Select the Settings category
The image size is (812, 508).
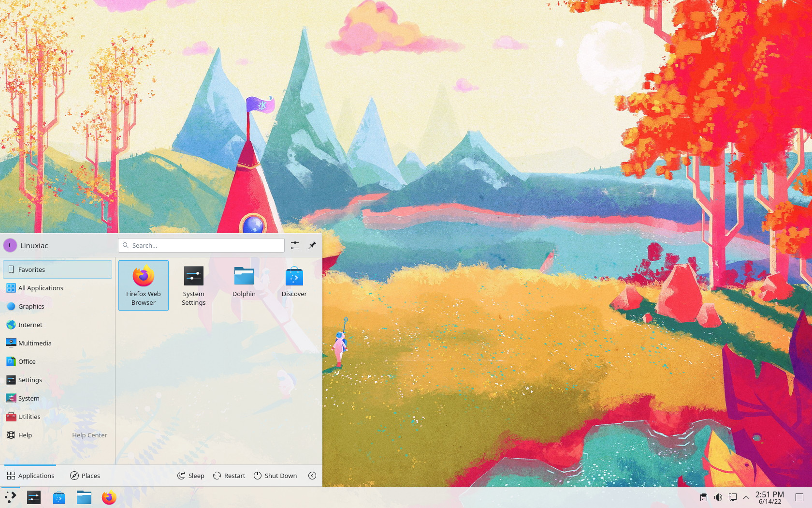tap(58, 380)
